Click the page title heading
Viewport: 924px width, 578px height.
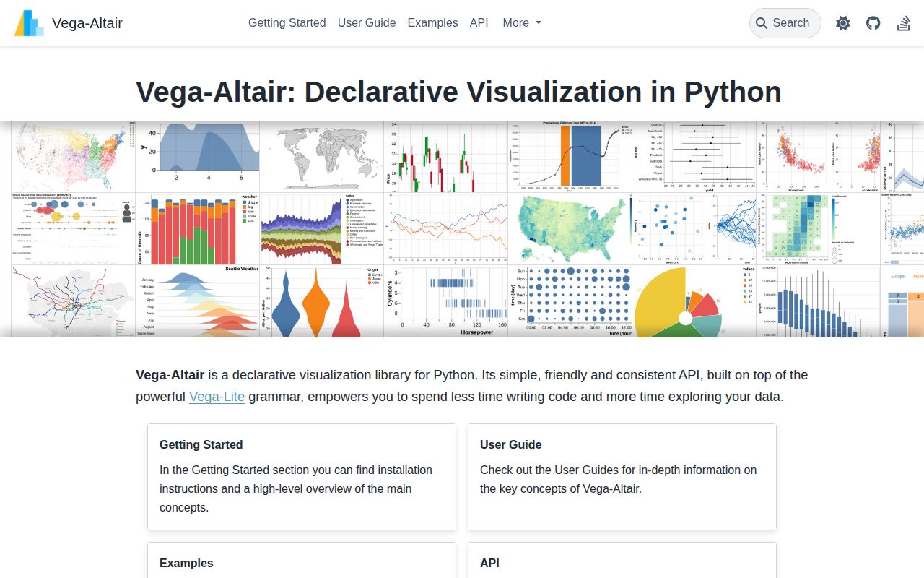tap(458, 92)
